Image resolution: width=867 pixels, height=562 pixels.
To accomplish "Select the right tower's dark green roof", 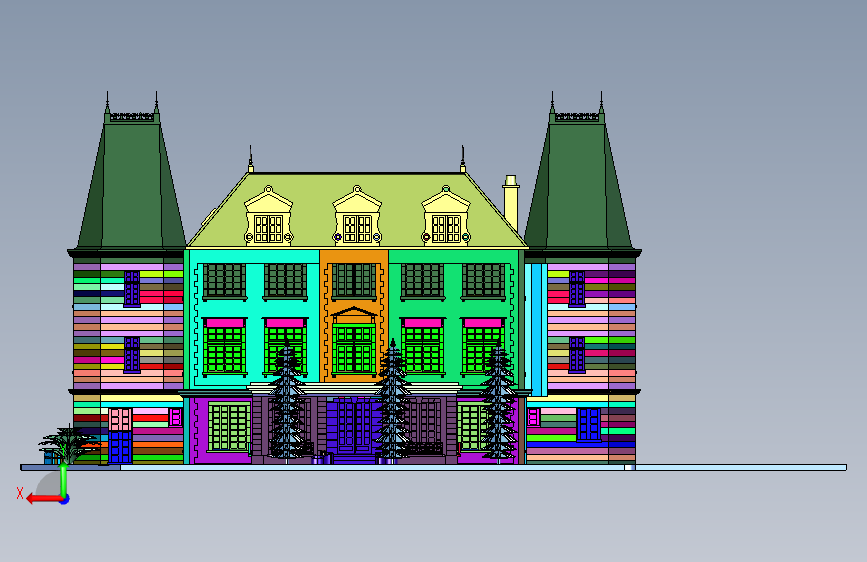I will [578, 185].
